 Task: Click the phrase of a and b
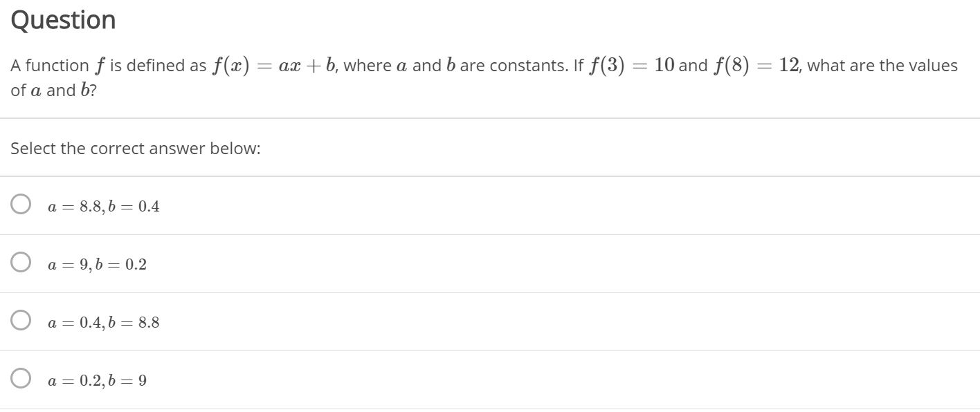53,90
